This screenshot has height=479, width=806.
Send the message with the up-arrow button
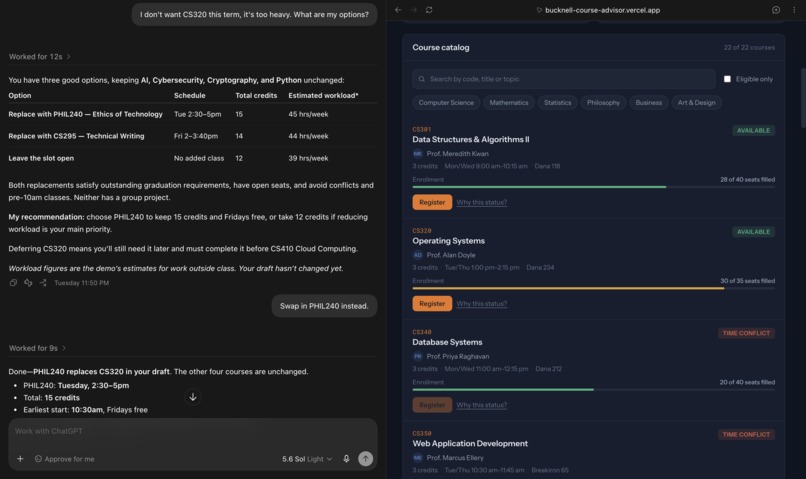pos(365,458)
